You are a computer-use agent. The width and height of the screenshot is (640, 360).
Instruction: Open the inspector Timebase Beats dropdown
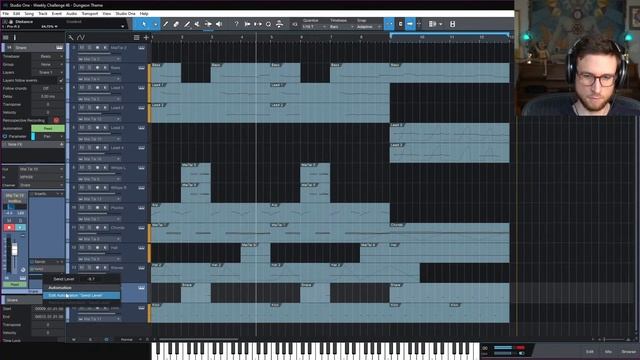[x=48, y=56]
